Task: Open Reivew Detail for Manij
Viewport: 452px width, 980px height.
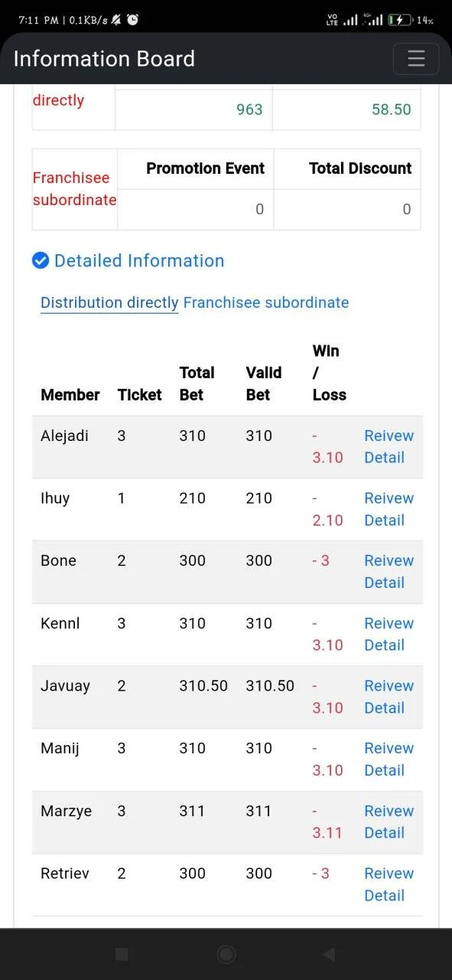Action: tap(389, 759)
